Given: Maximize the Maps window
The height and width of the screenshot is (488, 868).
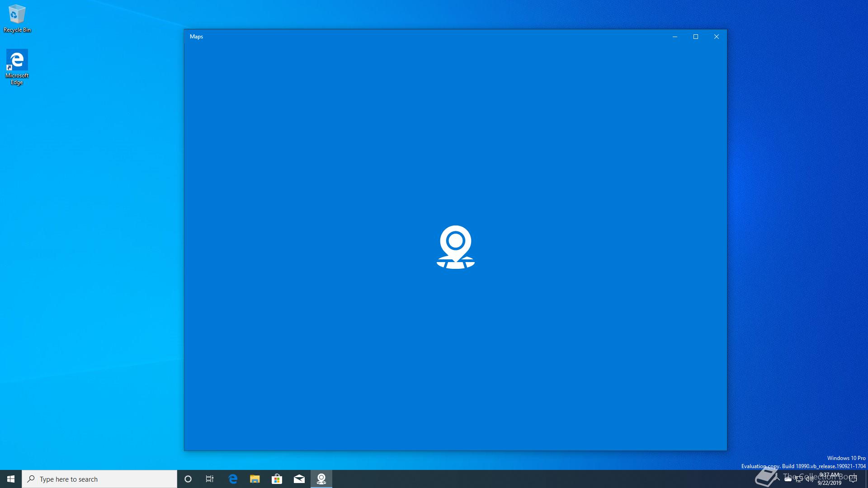Looking at the screenshot, I should coord(696,37).
